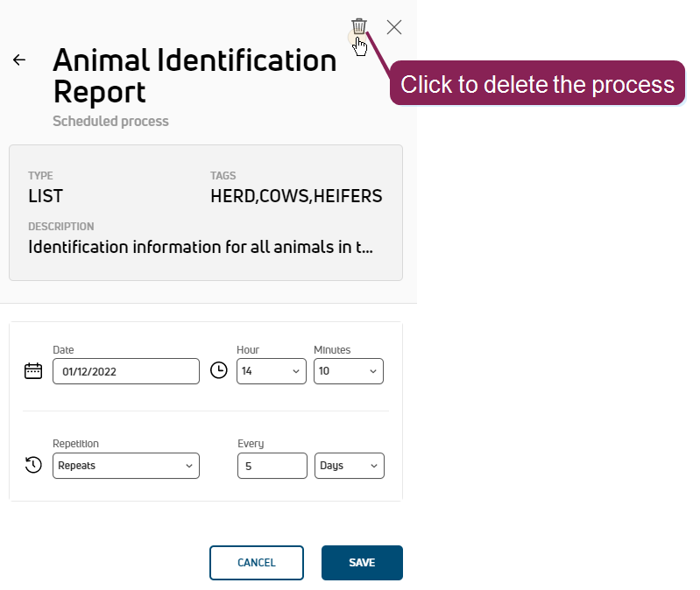Click the clock icon beside Hour
The width and height of the screenshot is (700, 590).
[x=219, y=370]
